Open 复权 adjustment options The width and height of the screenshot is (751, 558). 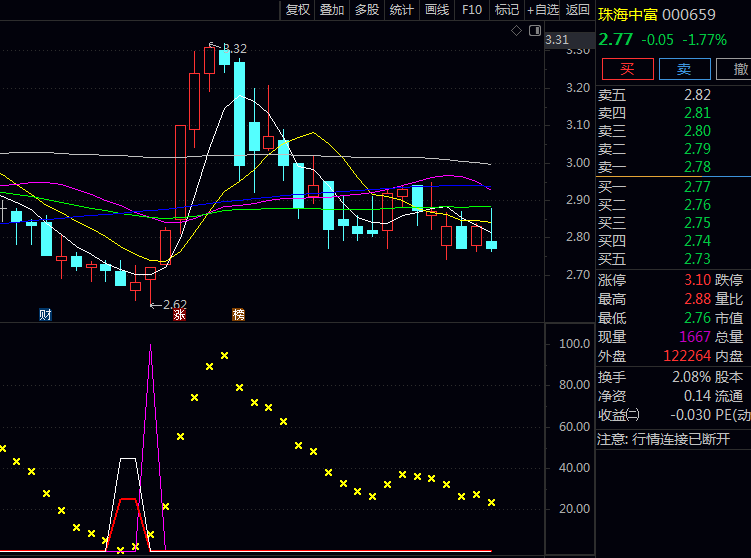298,10
